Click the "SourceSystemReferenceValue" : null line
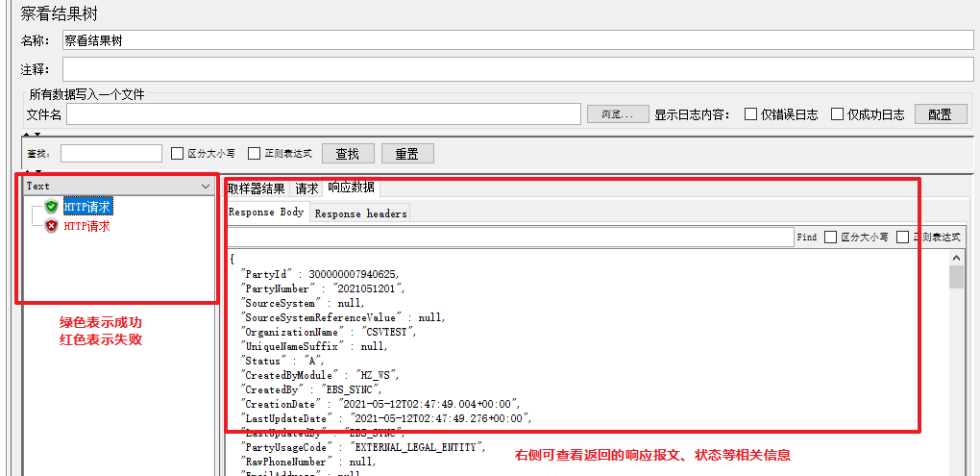 (343, 317)
